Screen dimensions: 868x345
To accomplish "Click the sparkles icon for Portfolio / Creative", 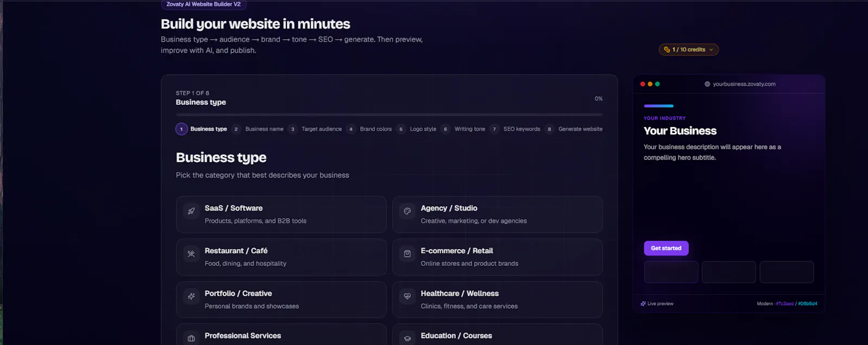I will [x=191, y=296].
